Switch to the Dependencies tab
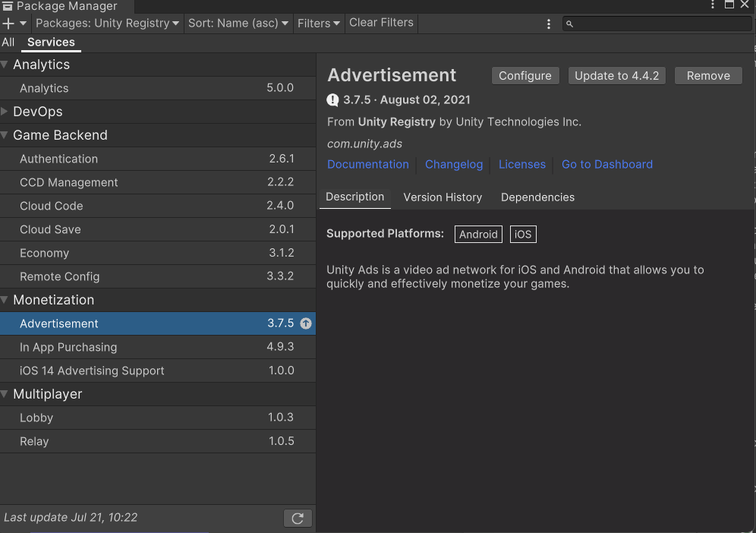Viewport: 756px width, 533px height. point(537,197)
